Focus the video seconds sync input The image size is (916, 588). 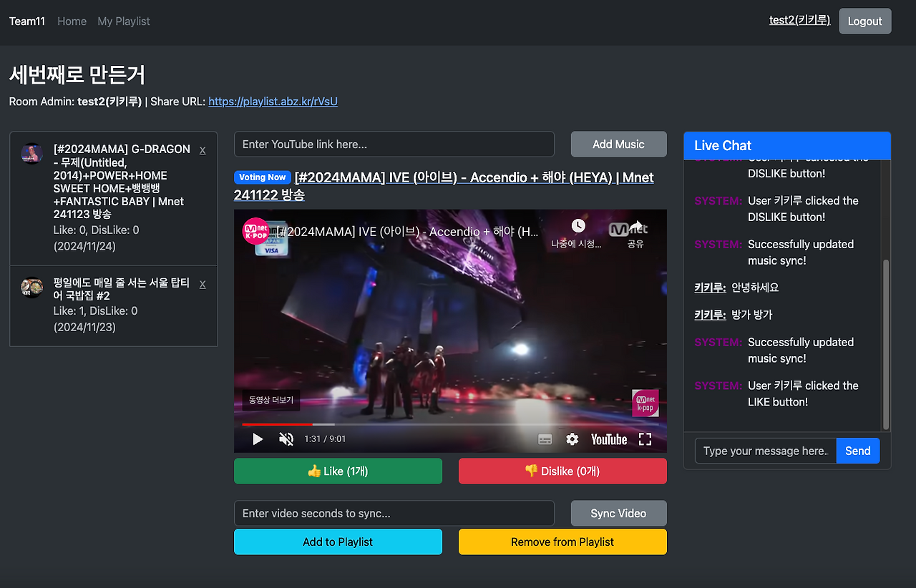[394, 513]
